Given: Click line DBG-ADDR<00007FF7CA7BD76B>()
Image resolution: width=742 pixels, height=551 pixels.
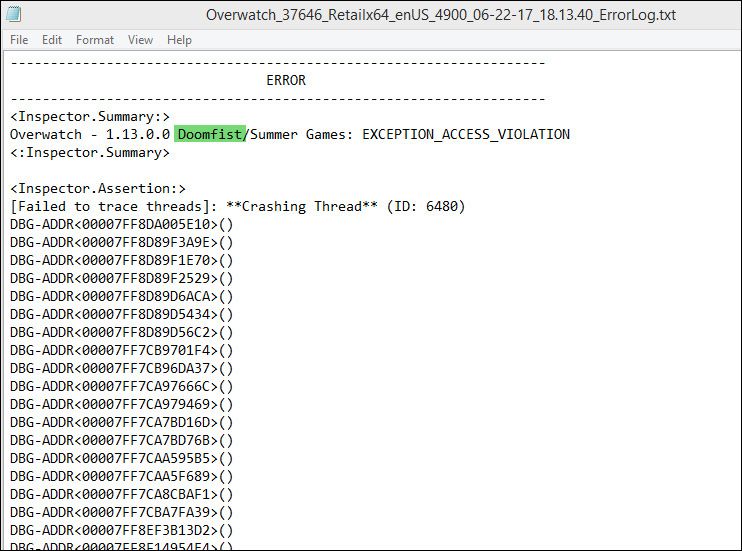Looking at the screenshot, I should [x=122, y=440].
